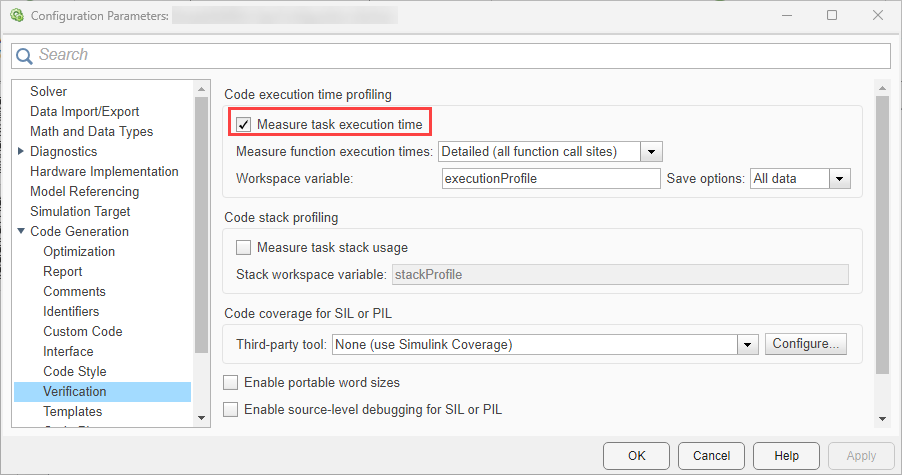The height and width of the screenshot is (475, 902).
Task: Enable portable word sizes checkbox
Action: pyautogui.click(x=231, y=382)
